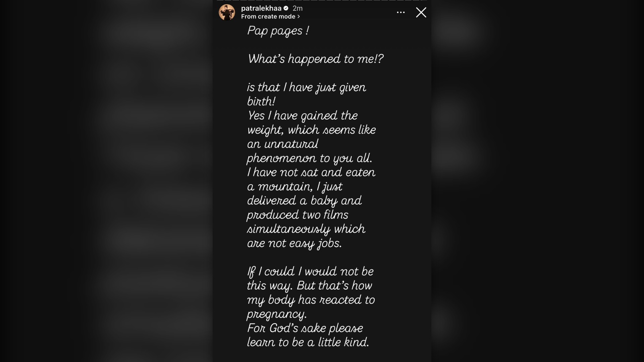Screen dimensions: 644x362
Task: Click the 'For God's sake please' line
Action: pyautogui.click(x=305, y=328)
